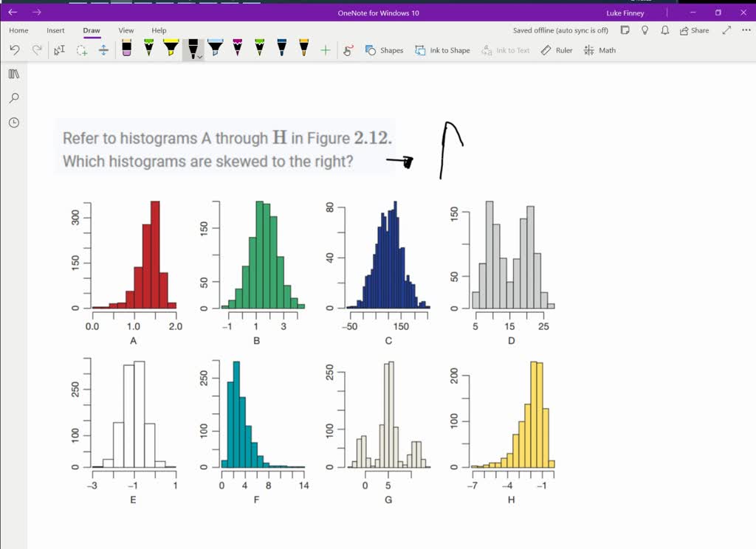Click the Undo arrow
Screen dimensions: 756x549
click(x=15, y=49)
